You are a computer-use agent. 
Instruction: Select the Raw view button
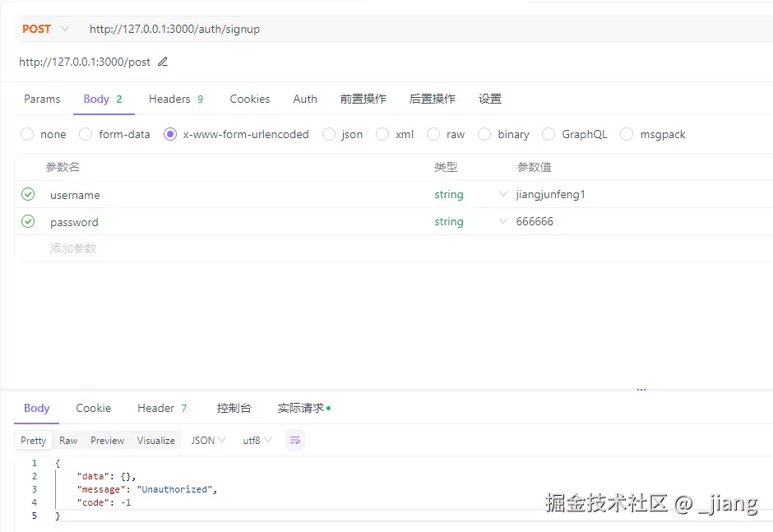[x=68, y=440]
